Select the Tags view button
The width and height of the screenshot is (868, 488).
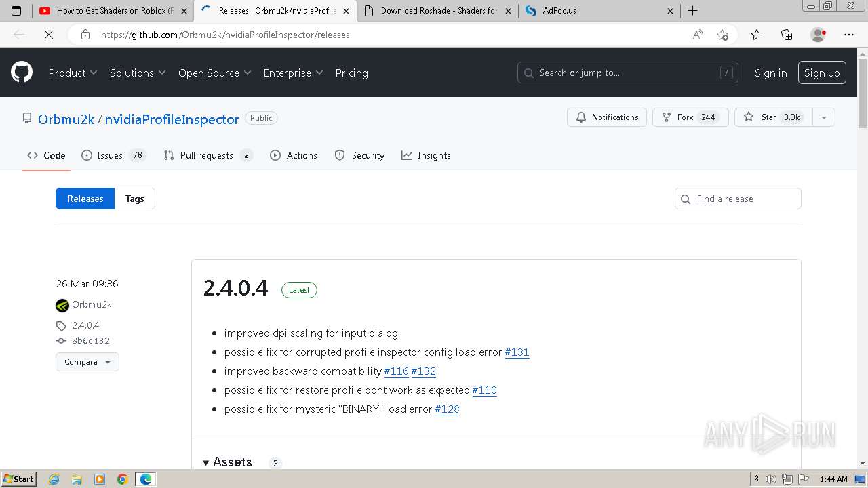[x=134, y=199]
